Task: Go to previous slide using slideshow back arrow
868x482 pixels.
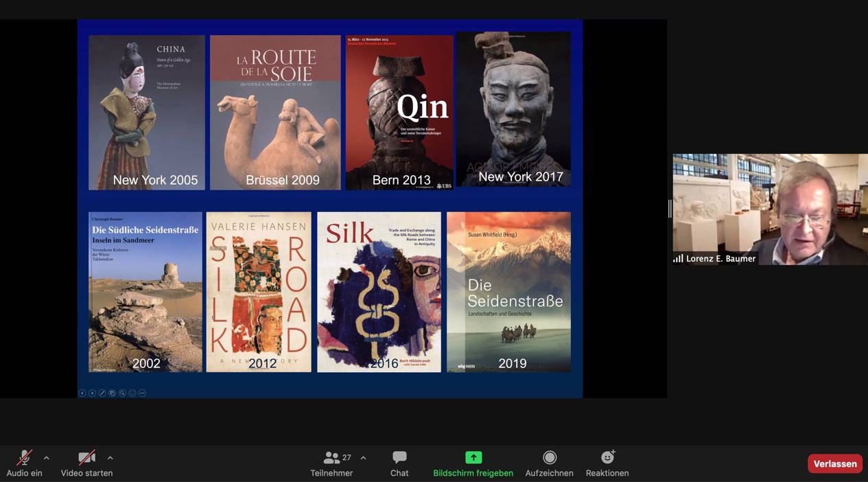Action: [82, 393]
